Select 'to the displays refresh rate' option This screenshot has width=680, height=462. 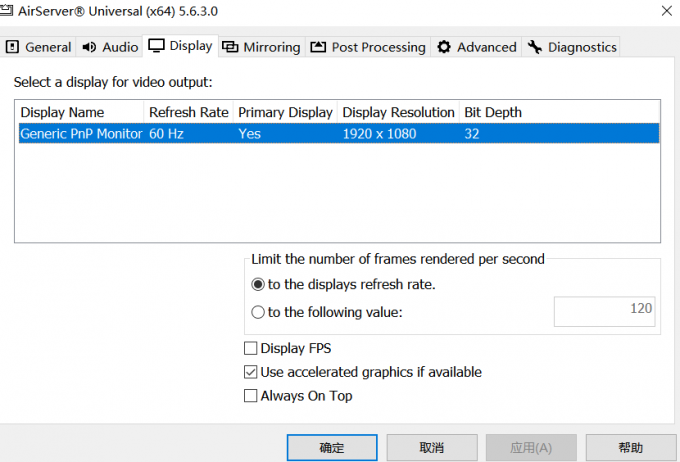click(x=258, y=285)
